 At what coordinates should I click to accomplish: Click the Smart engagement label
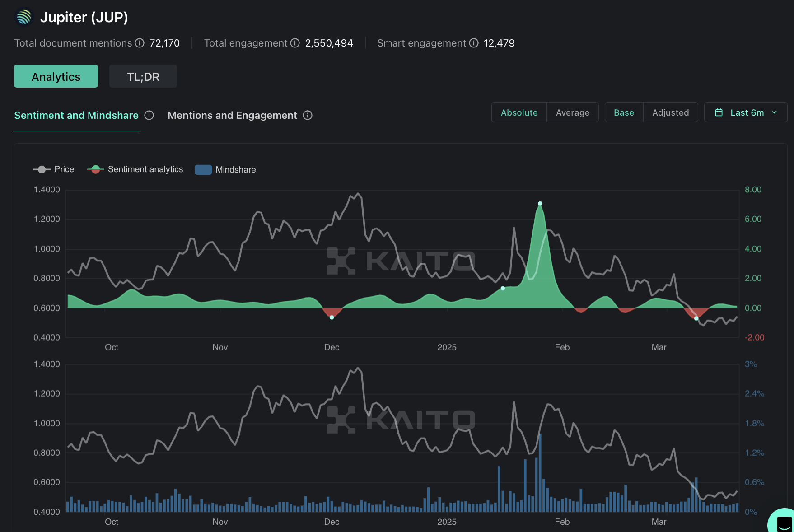421,43
